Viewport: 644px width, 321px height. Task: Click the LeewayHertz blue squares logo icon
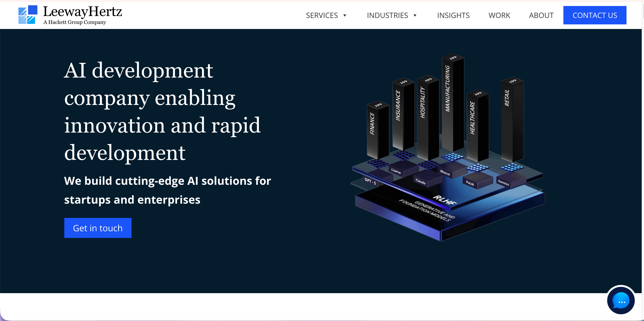28,15
